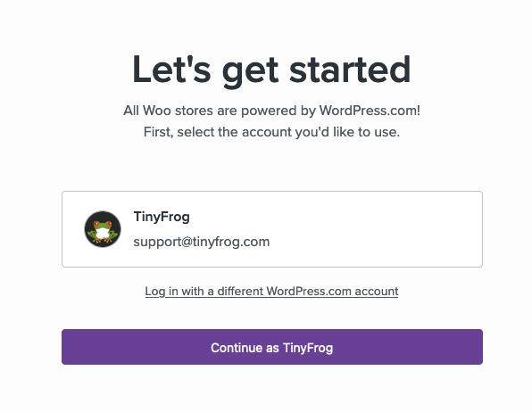Click the TinyFrog frog avatar icon
The image size is (532, 412).
pyautogui.click(x=103, y=229)
